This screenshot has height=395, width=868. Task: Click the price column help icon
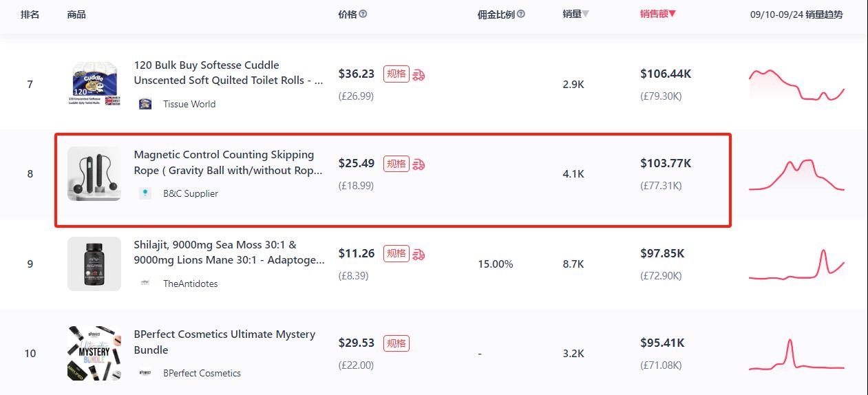pyautogui.click(x=363, y=14)
